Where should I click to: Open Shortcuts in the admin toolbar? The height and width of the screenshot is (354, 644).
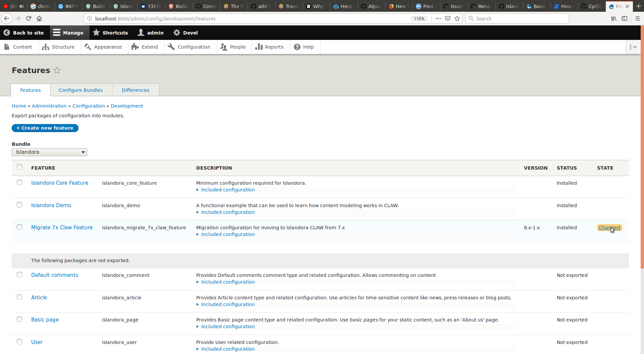pos(110,33)
